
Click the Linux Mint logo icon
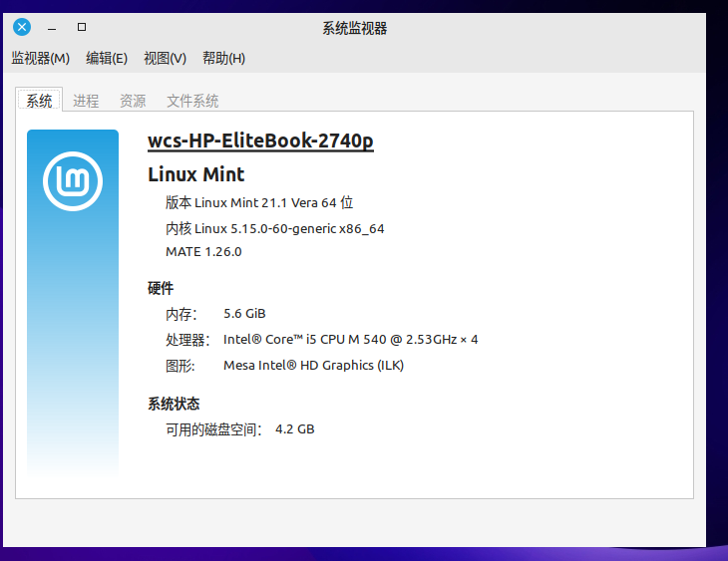point(73,181)
